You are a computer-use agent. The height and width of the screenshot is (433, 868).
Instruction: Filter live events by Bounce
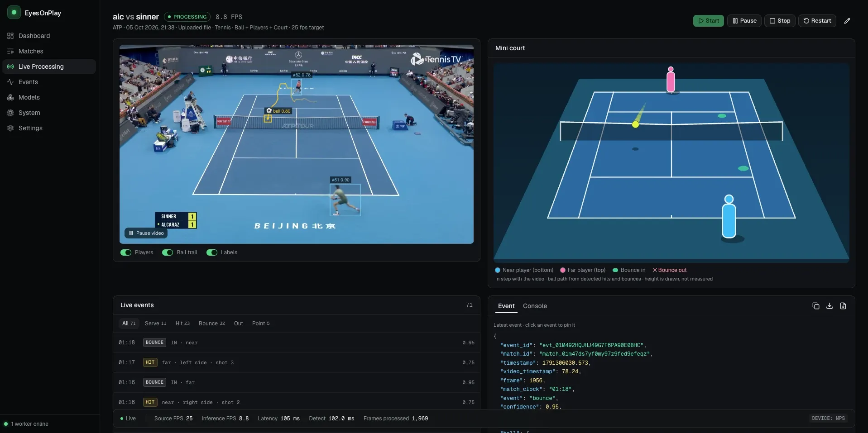(211, 324)
